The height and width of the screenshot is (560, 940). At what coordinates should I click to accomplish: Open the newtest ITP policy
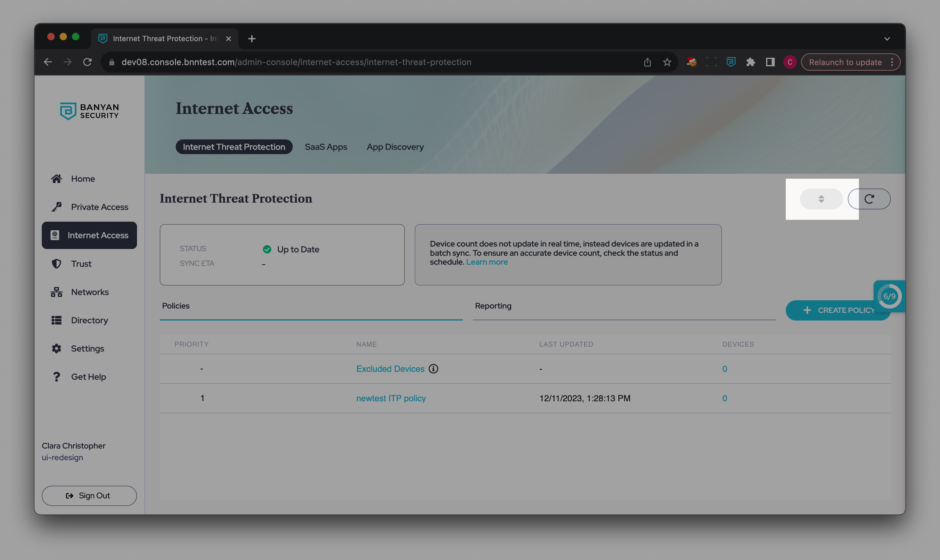pos(391,398)
